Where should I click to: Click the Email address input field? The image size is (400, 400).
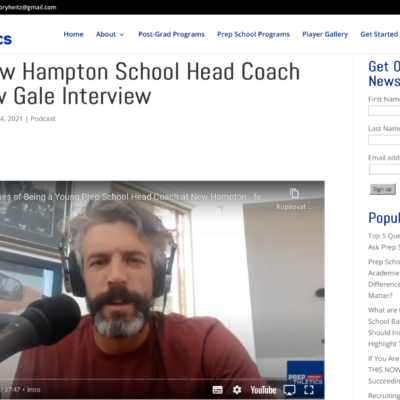click(384, 169)
